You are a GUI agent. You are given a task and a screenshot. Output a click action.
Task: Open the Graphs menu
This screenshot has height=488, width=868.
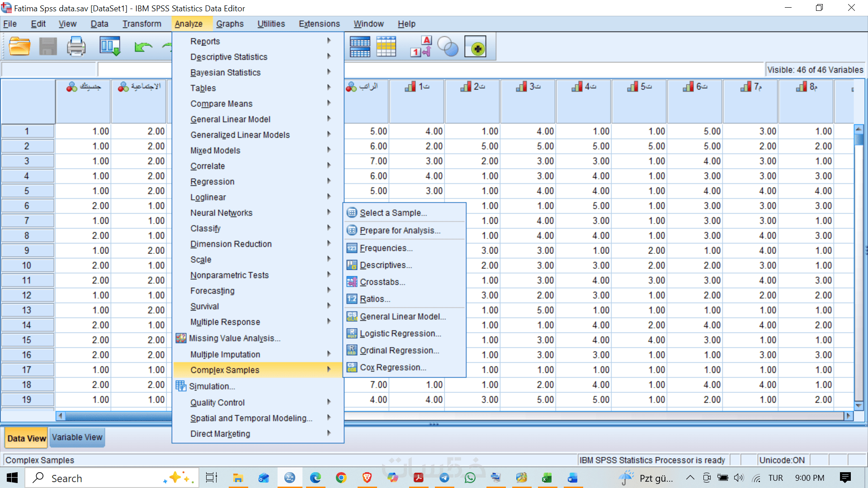pyautogui.click(x=230, y=24)
